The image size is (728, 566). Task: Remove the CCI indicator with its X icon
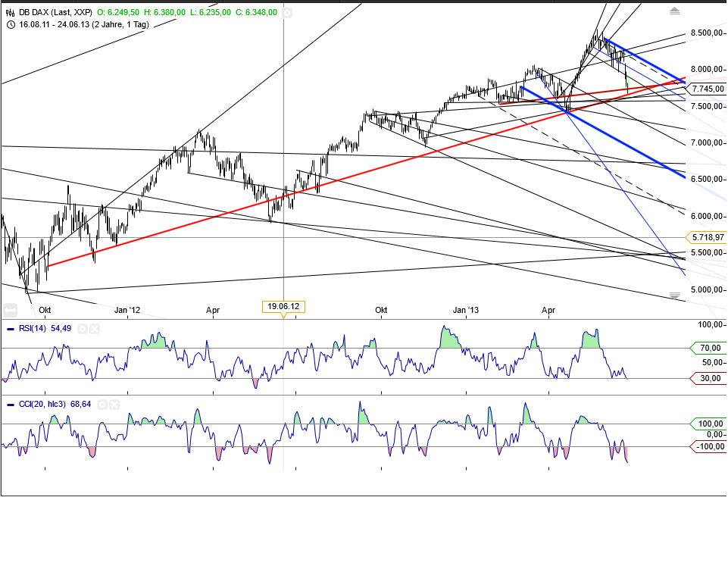(x=114, y=404)
